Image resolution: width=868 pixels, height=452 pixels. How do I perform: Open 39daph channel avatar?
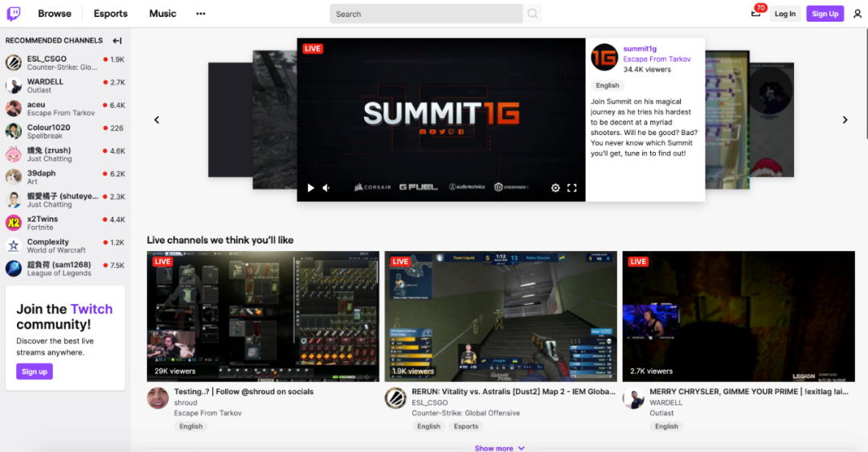(14, 177)
